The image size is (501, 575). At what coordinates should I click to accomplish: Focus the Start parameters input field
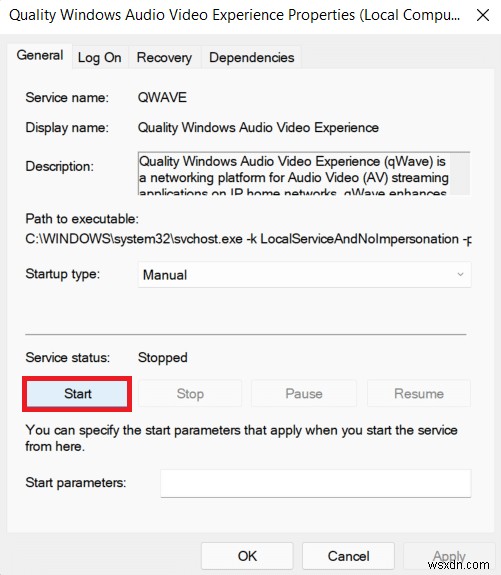[x=315, y=483]
